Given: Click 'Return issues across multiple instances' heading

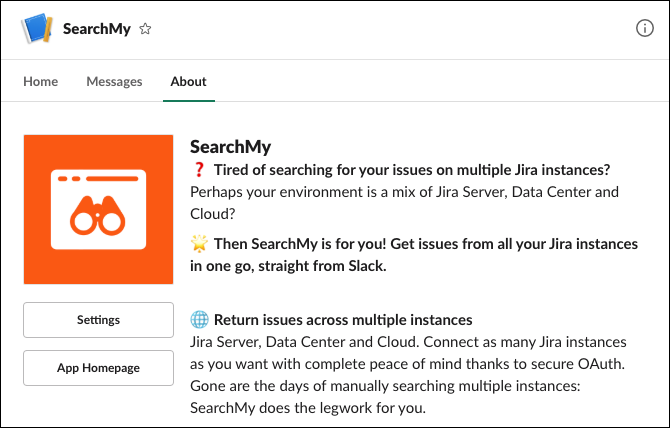Looking at the screenshot, I should (x=343, y=320).
